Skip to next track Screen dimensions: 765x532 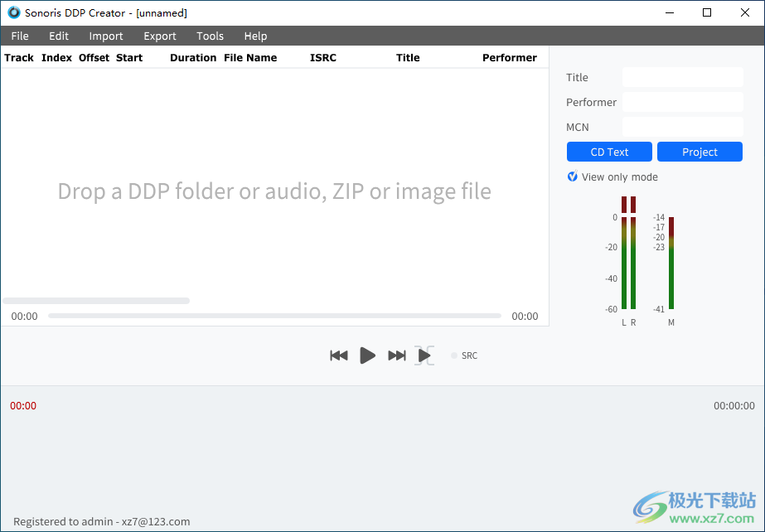point(396,355)
